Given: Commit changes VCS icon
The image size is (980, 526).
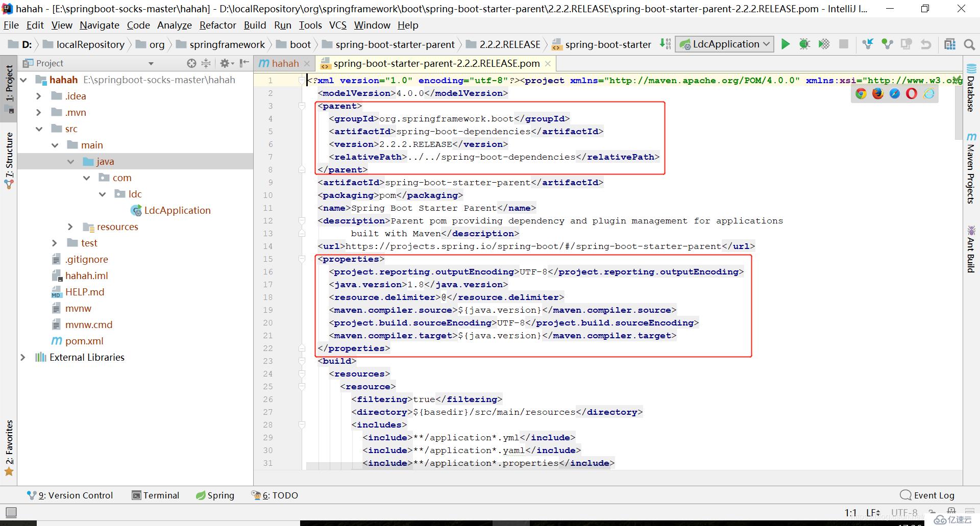Looking at the screenshot, I should coord(887,44).
